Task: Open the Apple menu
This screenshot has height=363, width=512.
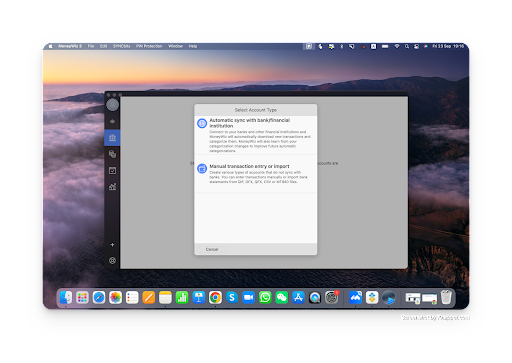Action: click(50, 46)
